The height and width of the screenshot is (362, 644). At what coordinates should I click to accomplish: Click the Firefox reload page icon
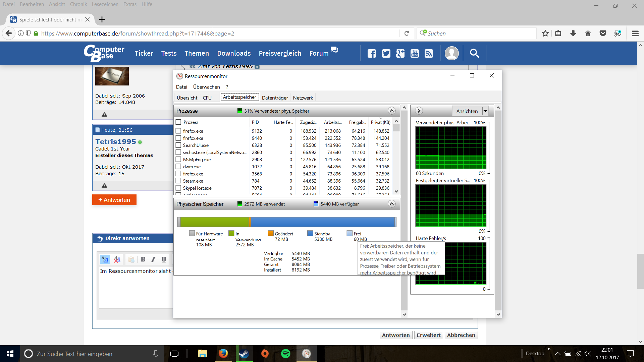pyautogui.click(x=407, y=34)
